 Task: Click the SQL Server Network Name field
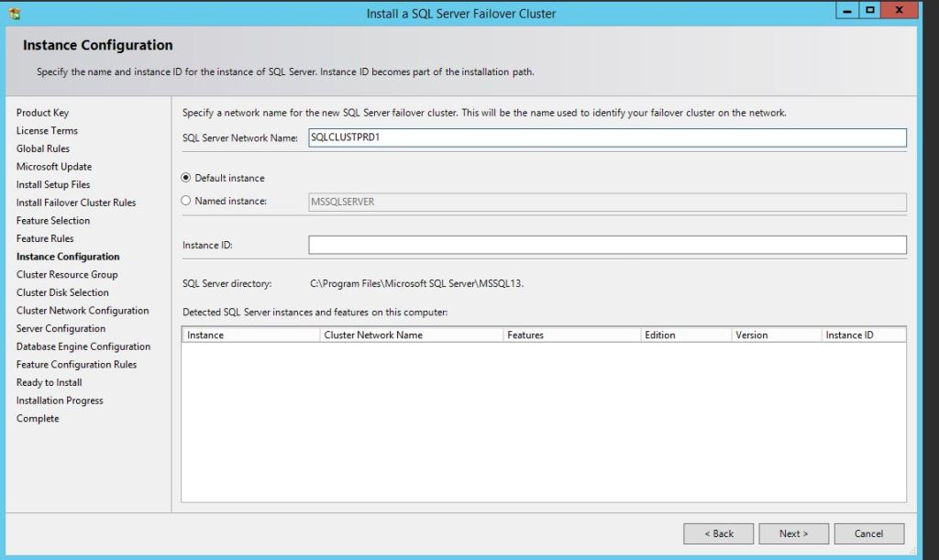pos(607,137)
